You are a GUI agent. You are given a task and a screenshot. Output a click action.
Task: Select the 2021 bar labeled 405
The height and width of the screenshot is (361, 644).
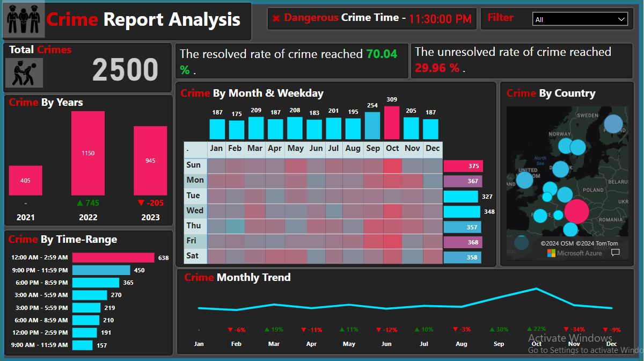tap(25, 180)
